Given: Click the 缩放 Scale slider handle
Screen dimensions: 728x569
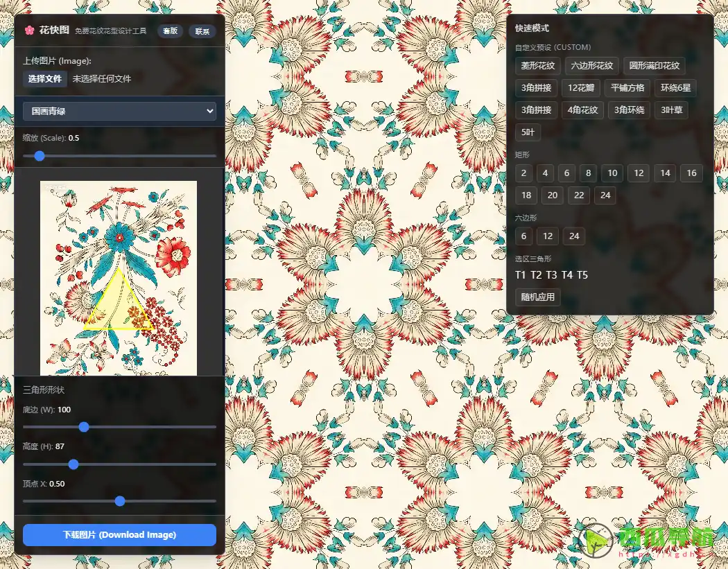Looking at the screenshot, I should tap(39, 156).
